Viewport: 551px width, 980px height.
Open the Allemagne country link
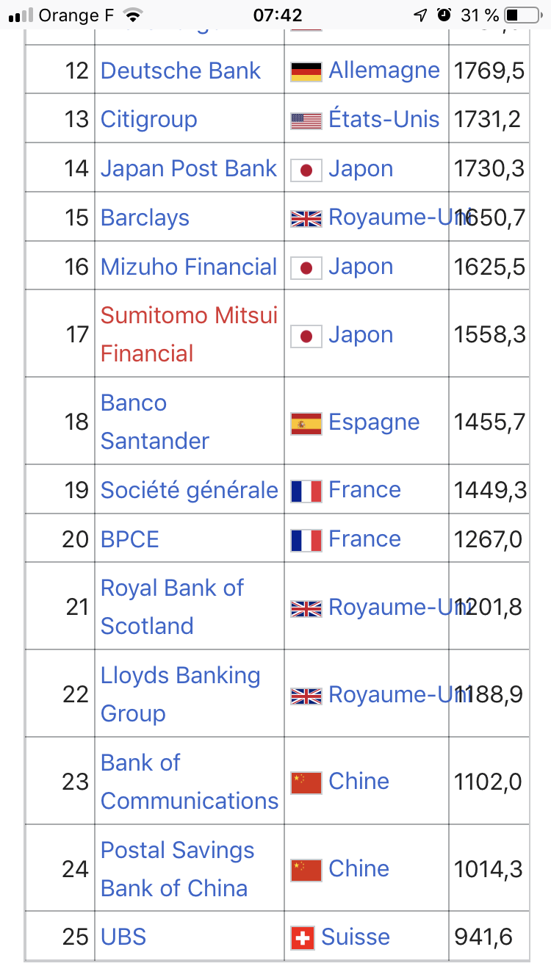pyautogui.click(x=384, y=71)
